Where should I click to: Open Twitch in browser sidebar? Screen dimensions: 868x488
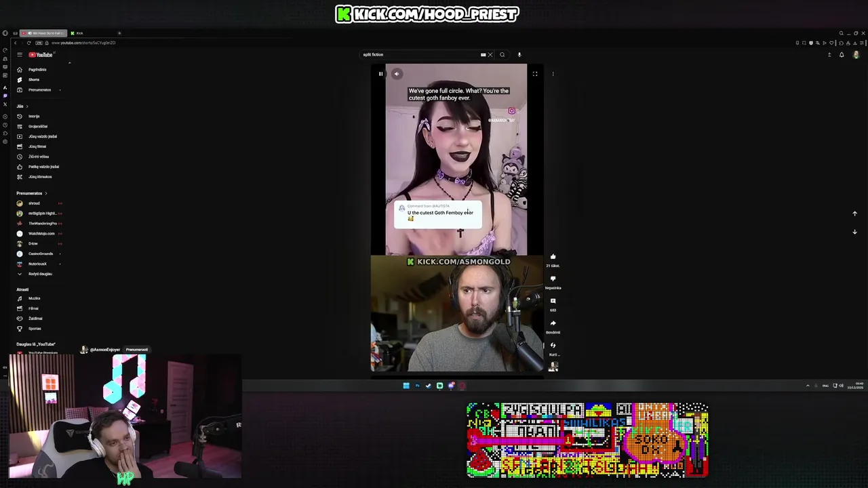(5, 96)
